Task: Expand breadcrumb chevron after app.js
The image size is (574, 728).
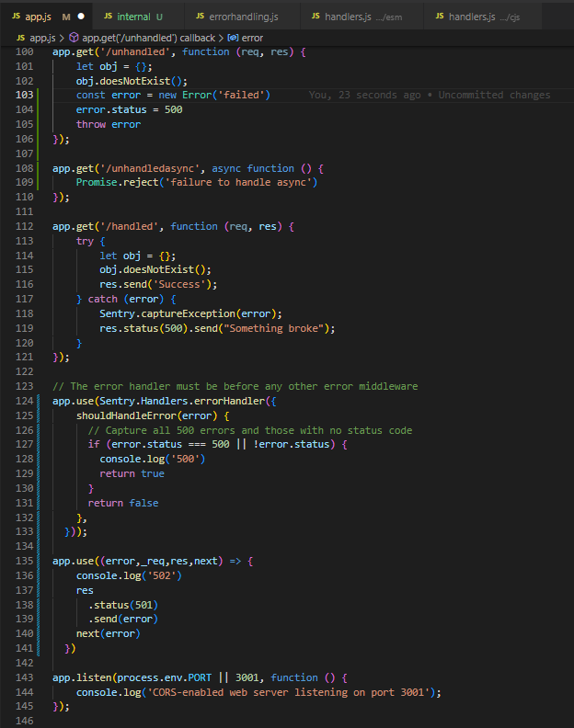Action: pyautogui.click(x=62, y=38)
